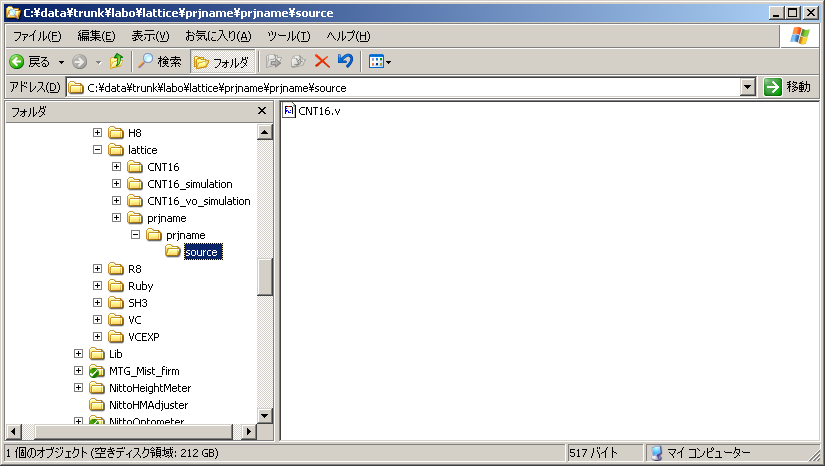Expand the VC folder node
Viewport: 825px width, 466px height.
pos(97,319)
